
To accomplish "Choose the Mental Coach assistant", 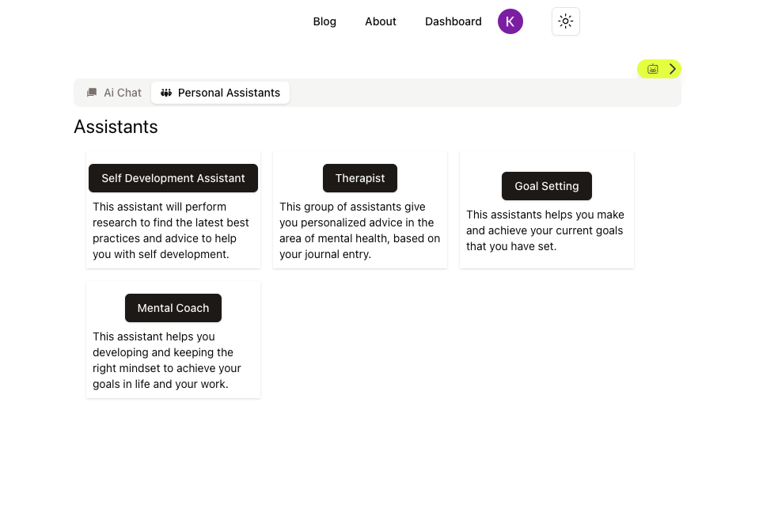I will (x=173, y=308).
